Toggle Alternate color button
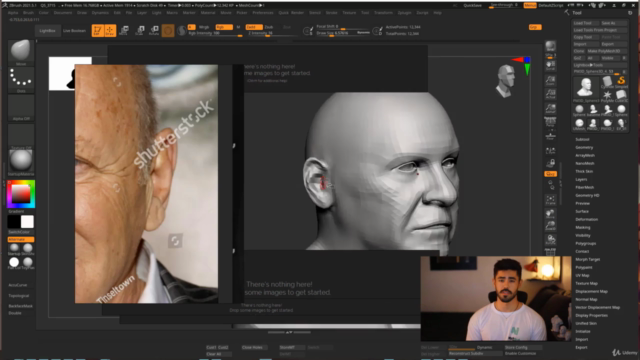 pyautogui.click(x=21, y=239)
